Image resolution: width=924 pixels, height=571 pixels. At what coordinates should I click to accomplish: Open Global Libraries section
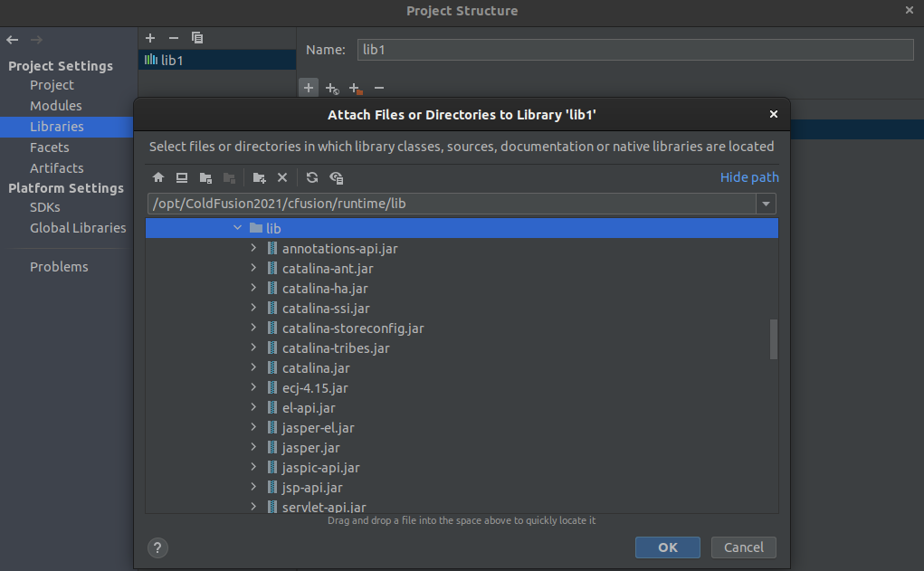pyautogui.click(x=78, y=228)
